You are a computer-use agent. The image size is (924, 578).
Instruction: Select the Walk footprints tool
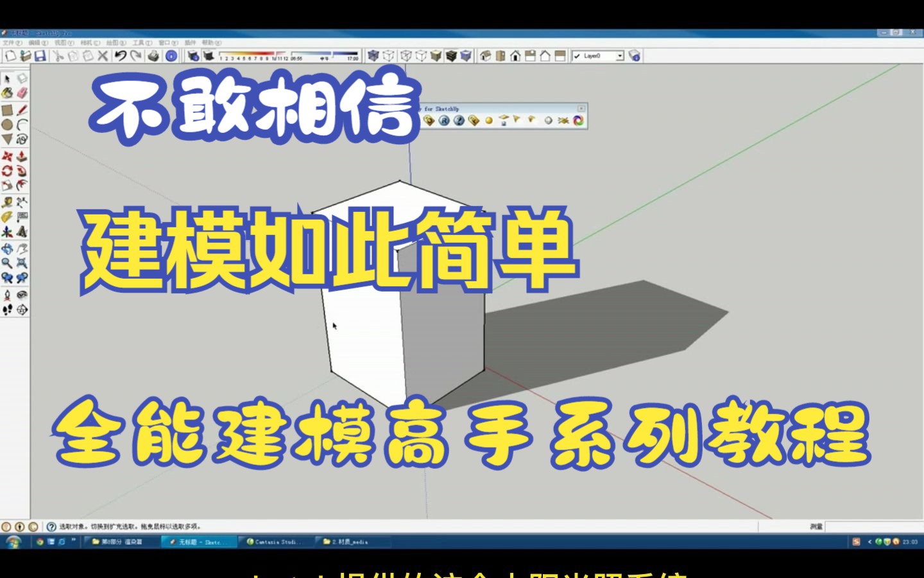(7, 310)
